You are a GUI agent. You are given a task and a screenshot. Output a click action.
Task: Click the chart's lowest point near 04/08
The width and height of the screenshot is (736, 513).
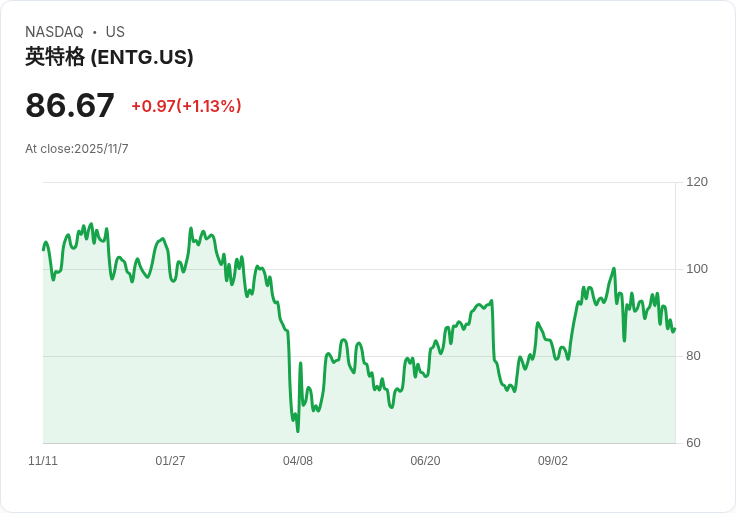click(298, 430)
